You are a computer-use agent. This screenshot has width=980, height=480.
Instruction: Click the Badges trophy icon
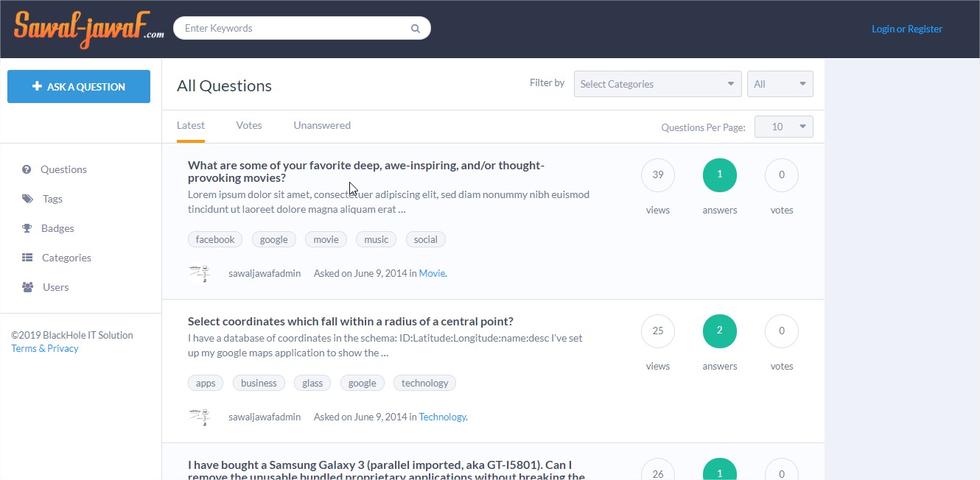tap(27, 228)
